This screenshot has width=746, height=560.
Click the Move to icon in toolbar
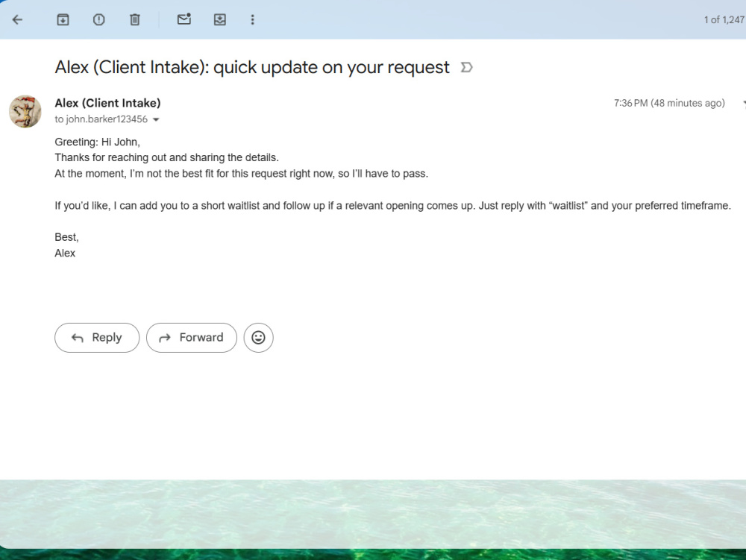[220, 19]
